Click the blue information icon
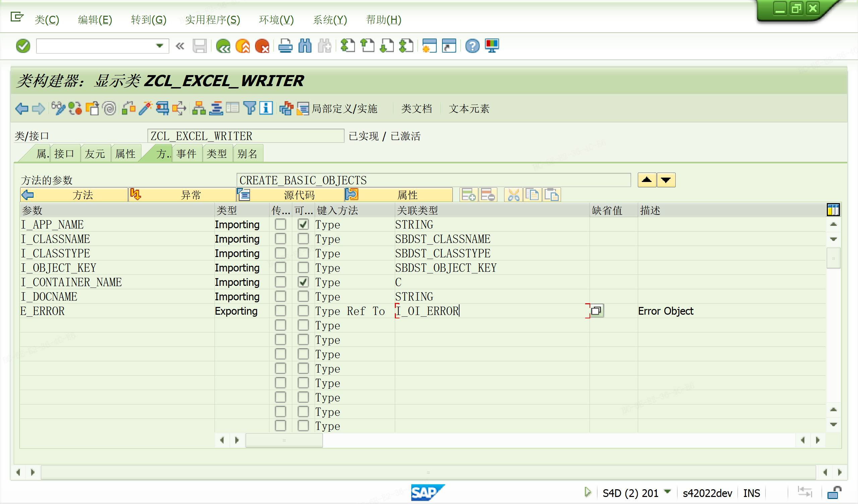 tap(266, 109)
